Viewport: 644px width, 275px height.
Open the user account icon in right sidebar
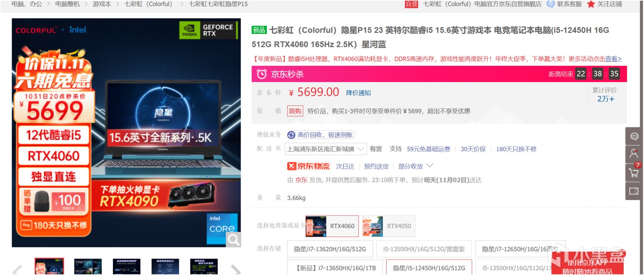(634, 154)
